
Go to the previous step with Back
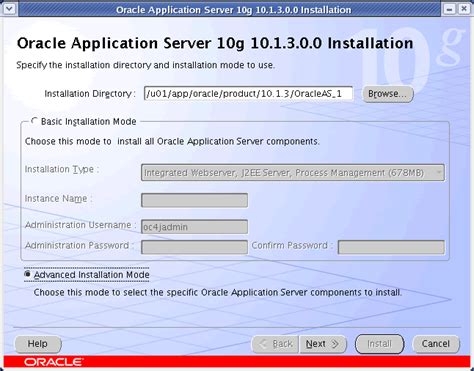point(275,344)
